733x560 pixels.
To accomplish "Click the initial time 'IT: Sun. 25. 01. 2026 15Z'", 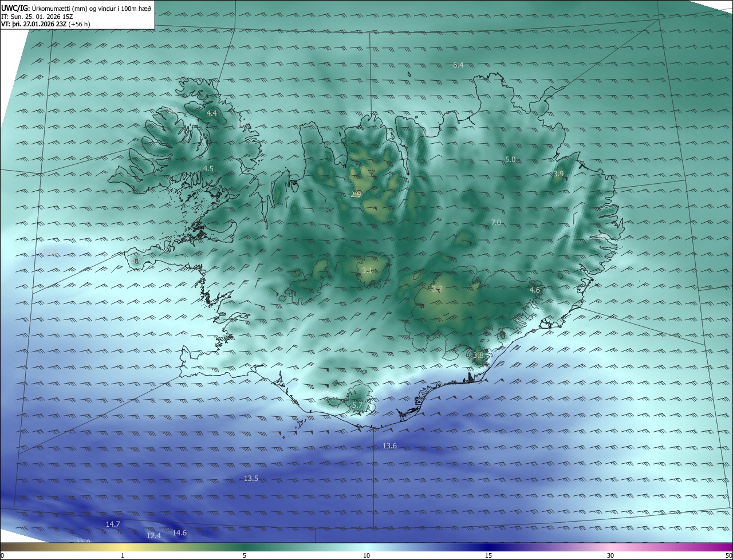I will [x=37, y=16].
